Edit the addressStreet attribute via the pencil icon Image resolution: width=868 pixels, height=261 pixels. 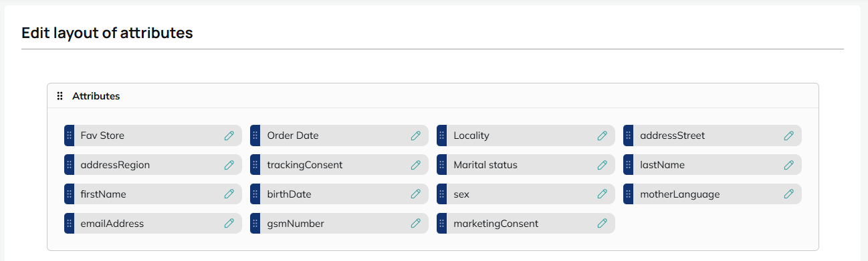(x=789, y=136)
